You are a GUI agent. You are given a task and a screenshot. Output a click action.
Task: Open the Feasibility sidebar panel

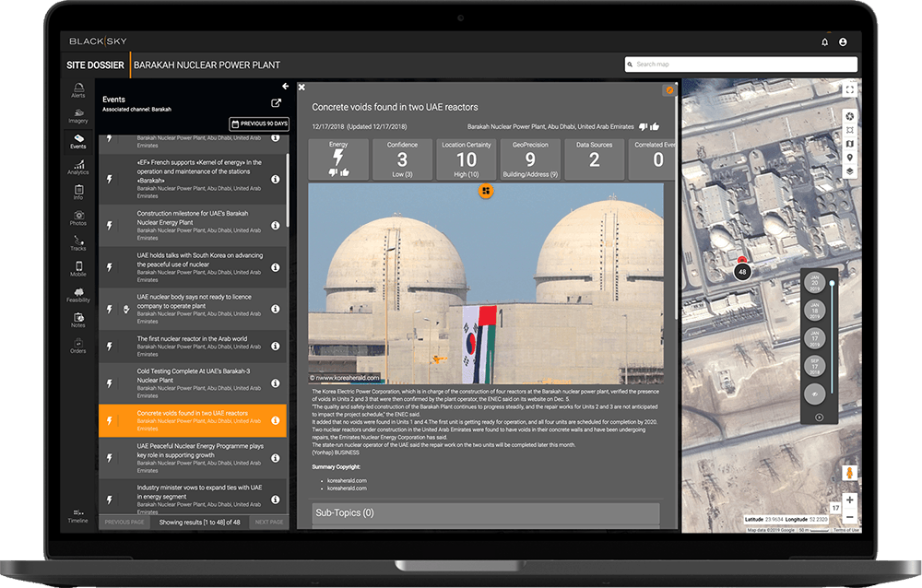click(78, 295)
